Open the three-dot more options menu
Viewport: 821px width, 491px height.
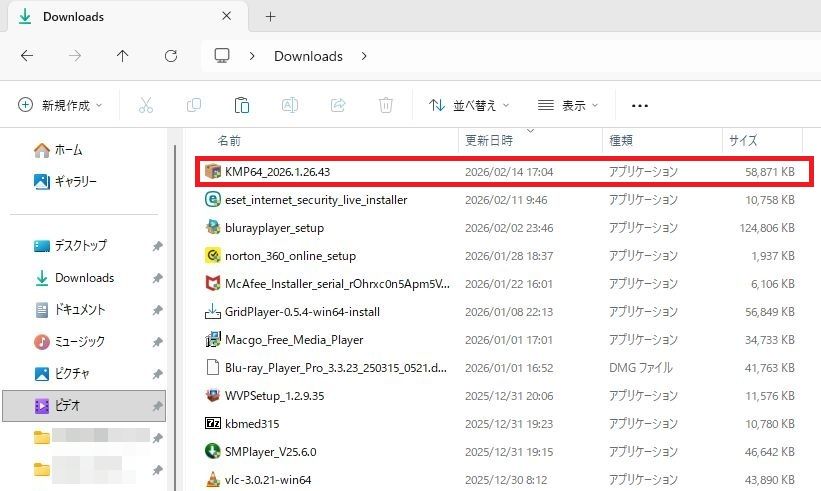pos(640,105)
